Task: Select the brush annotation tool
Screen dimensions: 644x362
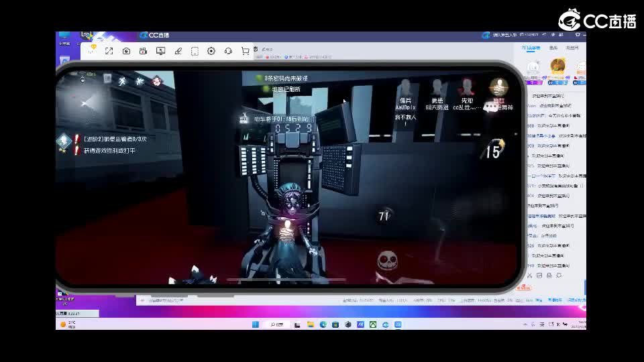Action: click(178, 51)
